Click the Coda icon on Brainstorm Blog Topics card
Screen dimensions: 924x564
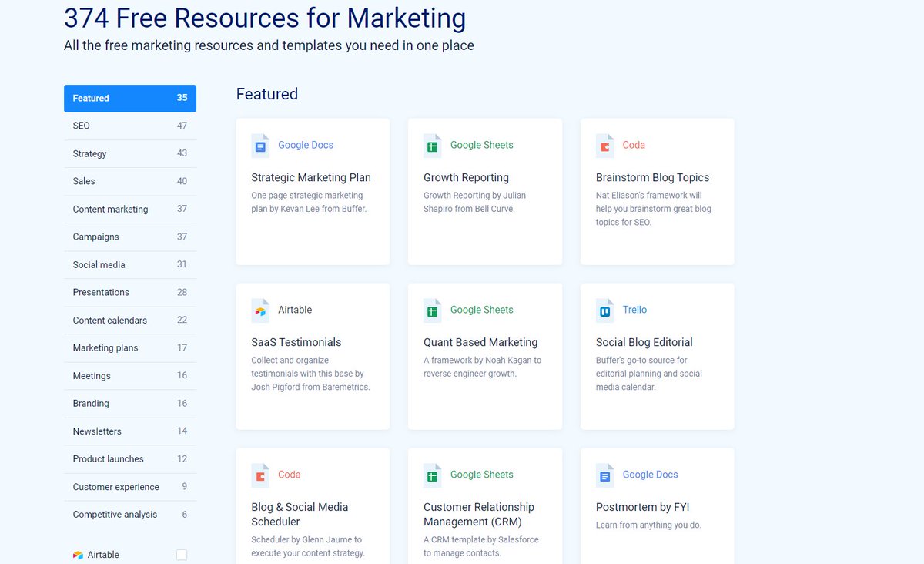(x=605, y=146)
